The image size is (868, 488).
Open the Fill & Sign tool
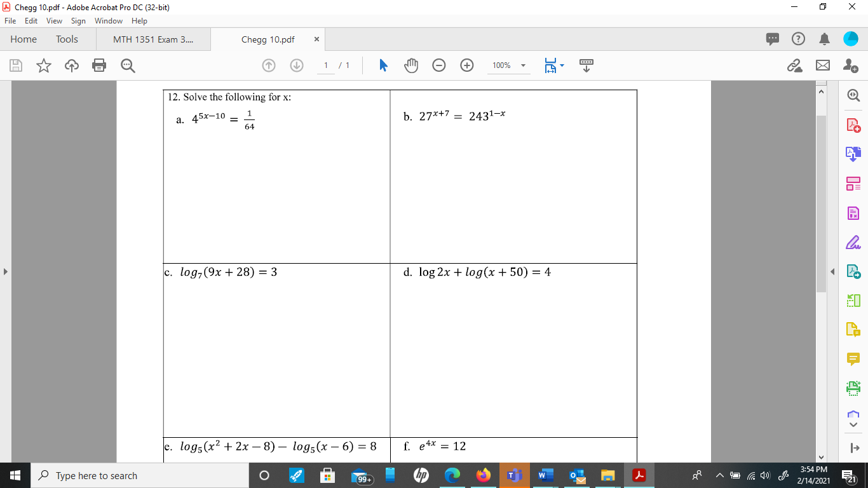click(852, 241)
